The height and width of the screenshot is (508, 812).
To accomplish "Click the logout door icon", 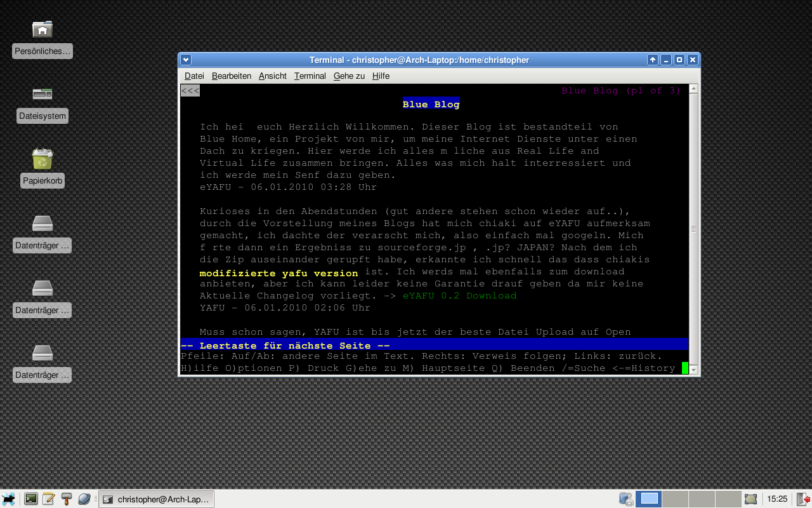I will 802,499.
